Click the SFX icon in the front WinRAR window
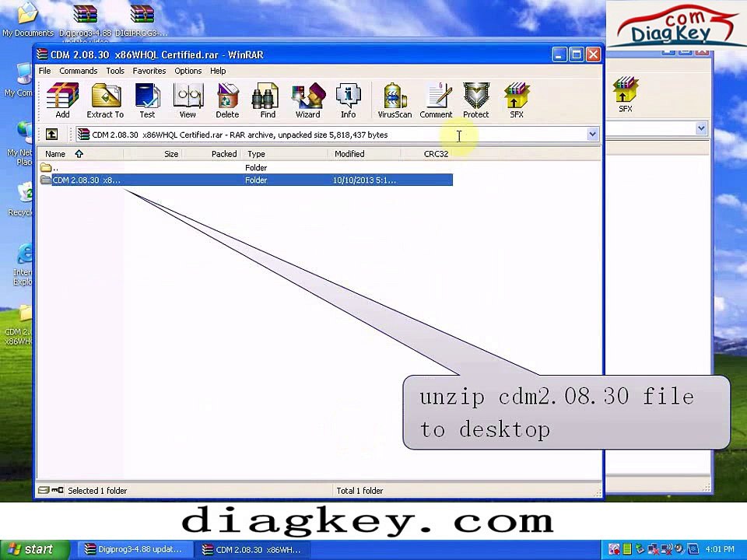 (517, 100)
